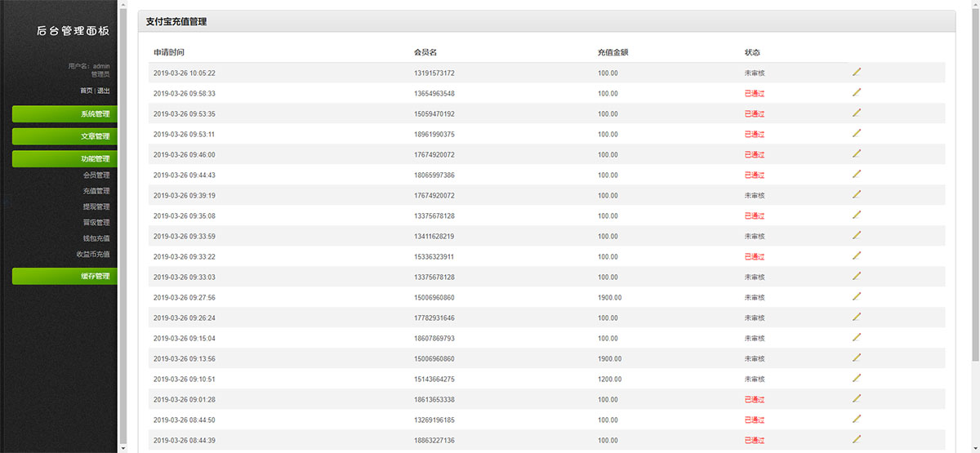Screen dimensions: 980x453
Task: Click sidebar scrollbar down arrow
Action: 123,448
